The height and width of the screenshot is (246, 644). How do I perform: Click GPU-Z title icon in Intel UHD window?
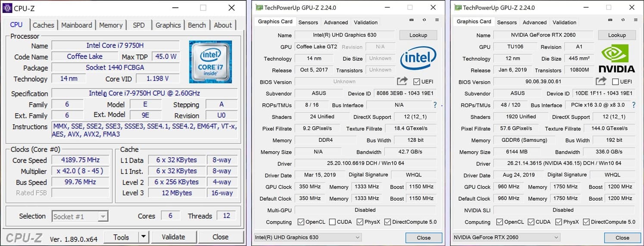[x=259, y=8]
